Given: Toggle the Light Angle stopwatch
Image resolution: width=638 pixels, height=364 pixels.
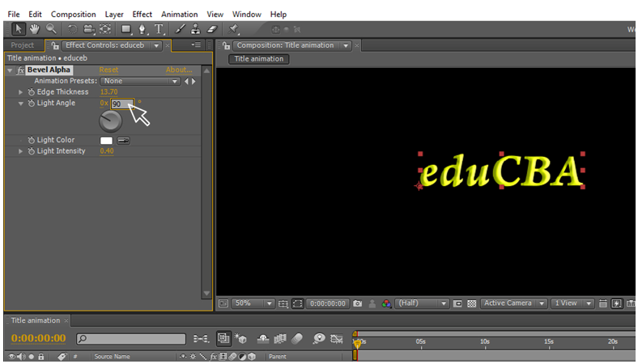Looking at the screenshot, I should 32,104.
